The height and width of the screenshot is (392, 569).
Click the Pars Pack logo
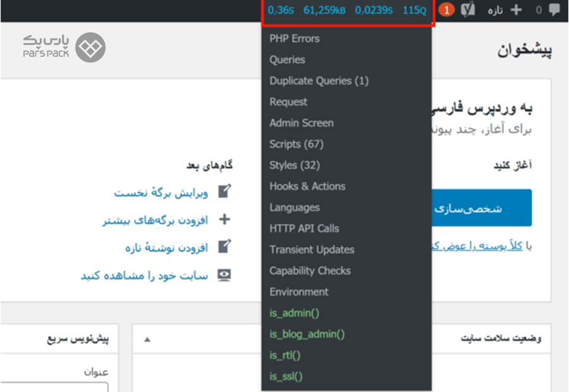point(64,47)
